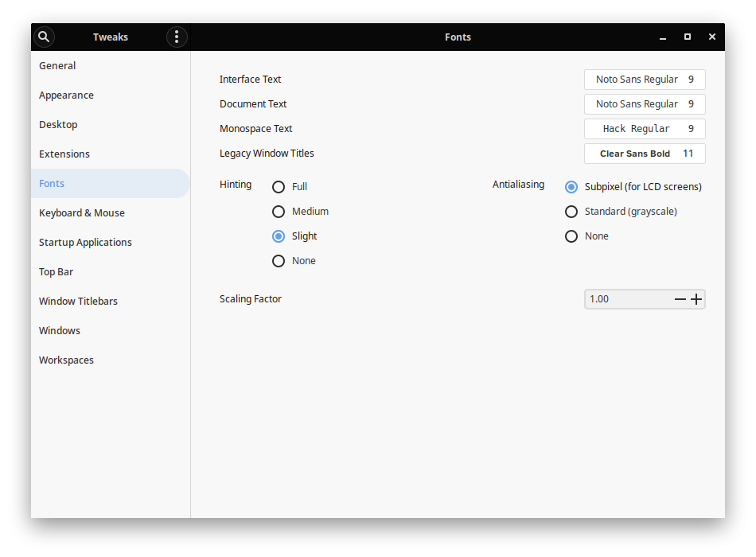The width and height of the screenshot is (756, 557).
Task: Decrease scaling factor with minus icon
Action: click(680, 299)
